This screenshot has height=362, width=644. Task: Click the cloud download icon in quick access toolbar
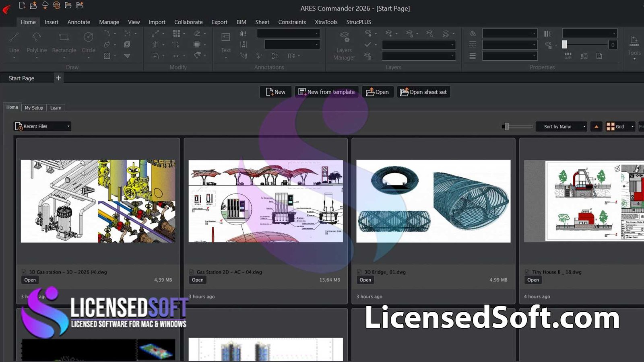point(45,5)
